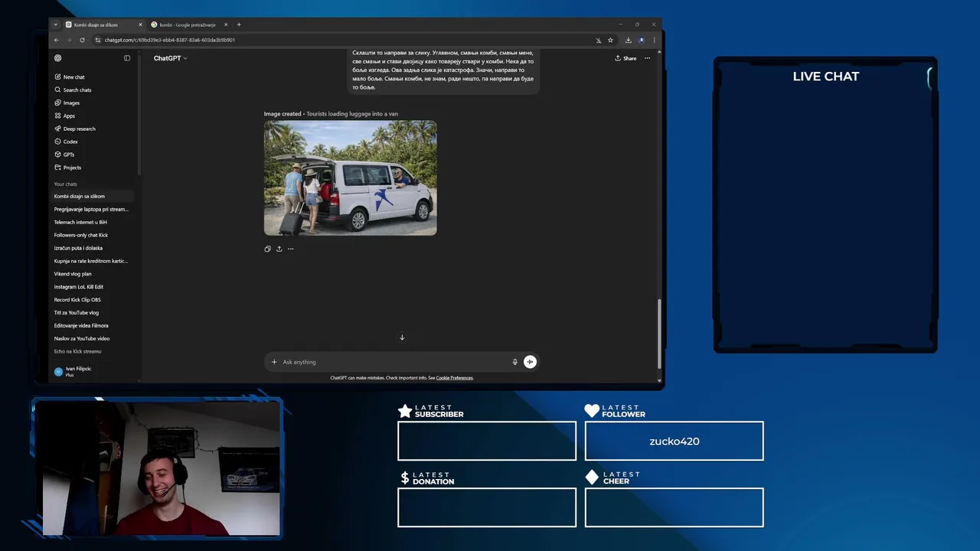The width and height of the screenshot is (980, 551).
Task: Open chat Kombi dizajn sa slikom
Action: pos(93,197)
